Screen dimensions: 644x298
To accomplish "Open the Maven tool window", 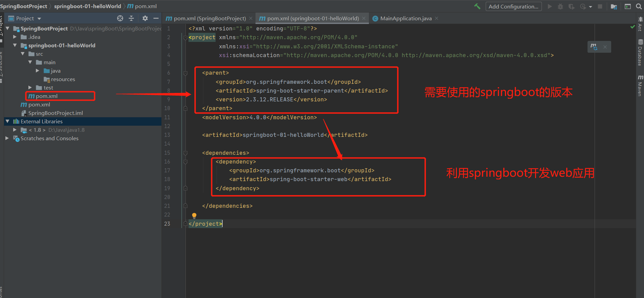I will click(x=640, y=86).
